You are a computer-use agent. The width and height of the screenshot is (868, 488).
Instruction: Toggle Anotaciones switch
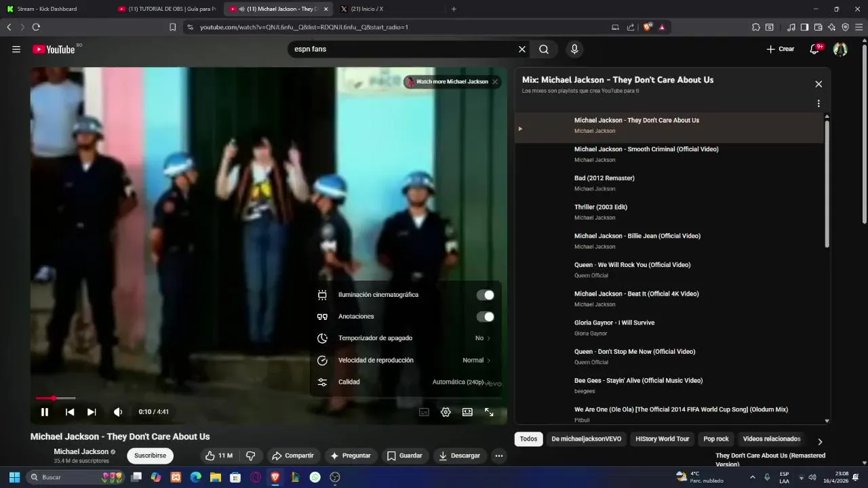[485, 317]
